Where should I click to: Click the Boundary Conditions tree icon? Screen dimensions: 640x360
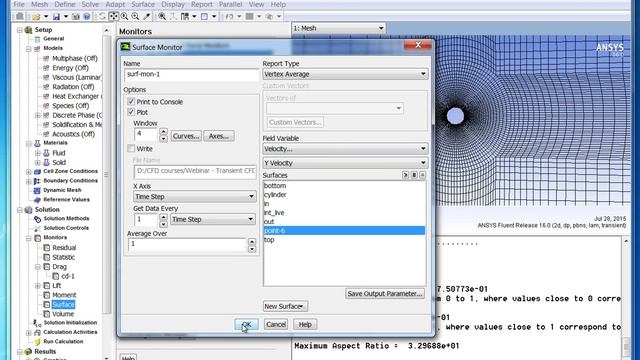(37, 181)
